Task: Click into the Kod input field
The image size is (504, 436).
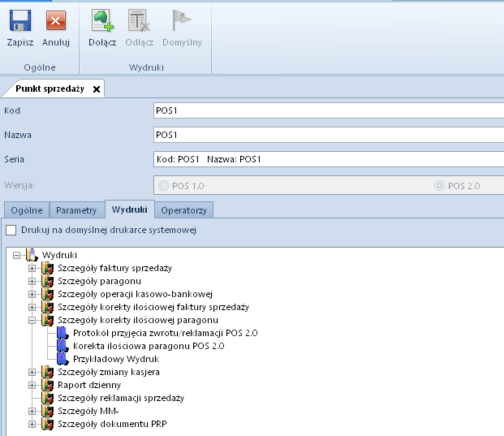Action: pos(329,110)
